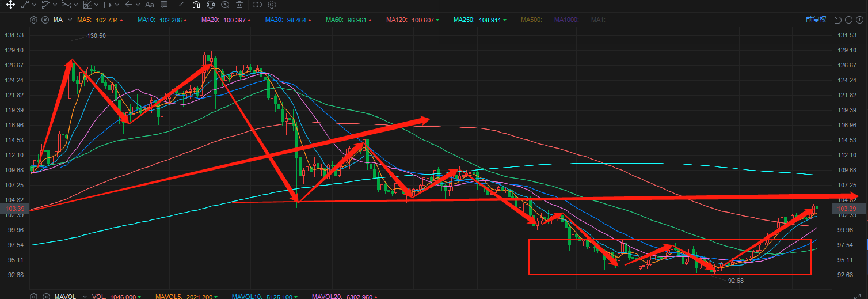This screenshot has height=299, width=868.
Task: Remove the MAVOL indicator with X
Action: click(45, 297)
